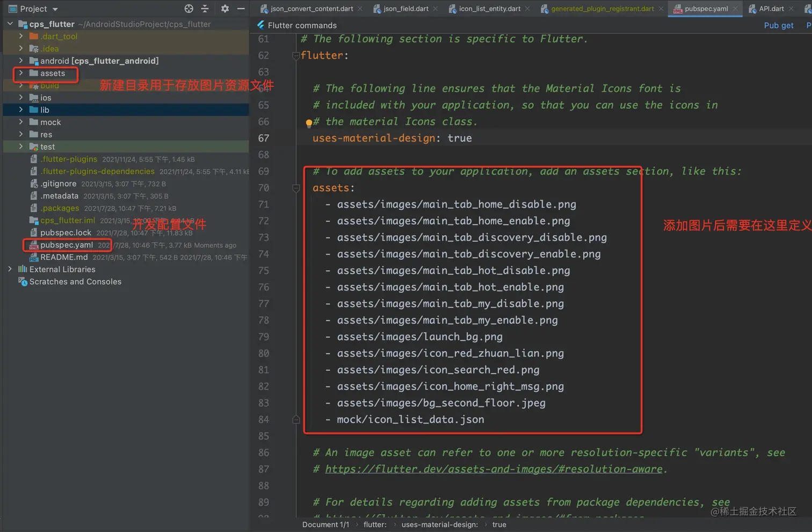This screenshot has height=532, width=812.
Task: Switch to icon_list_entity.dart tab
Action: pyautogui.click(x=489, y=9)
